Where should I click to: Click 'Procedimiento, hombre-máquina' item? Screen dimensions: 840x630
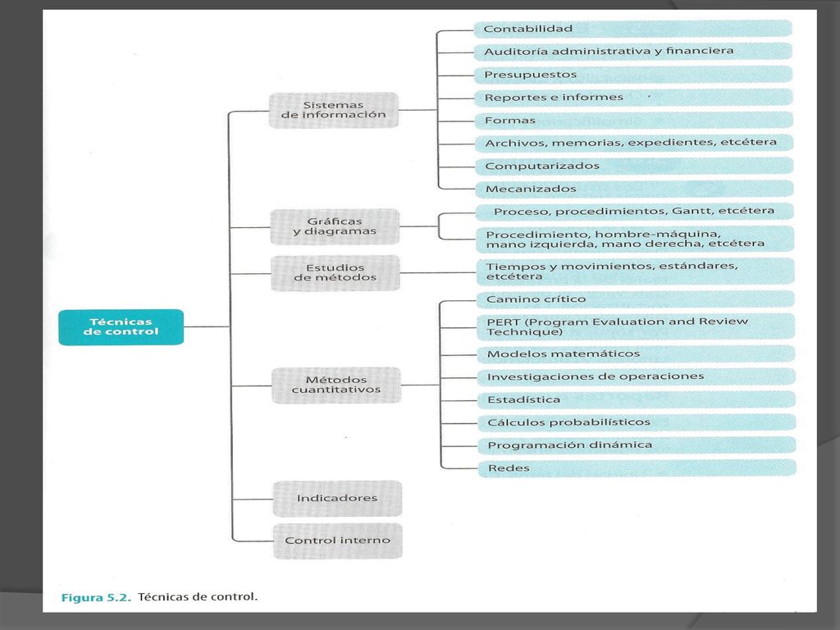click(x=635, y=239)
